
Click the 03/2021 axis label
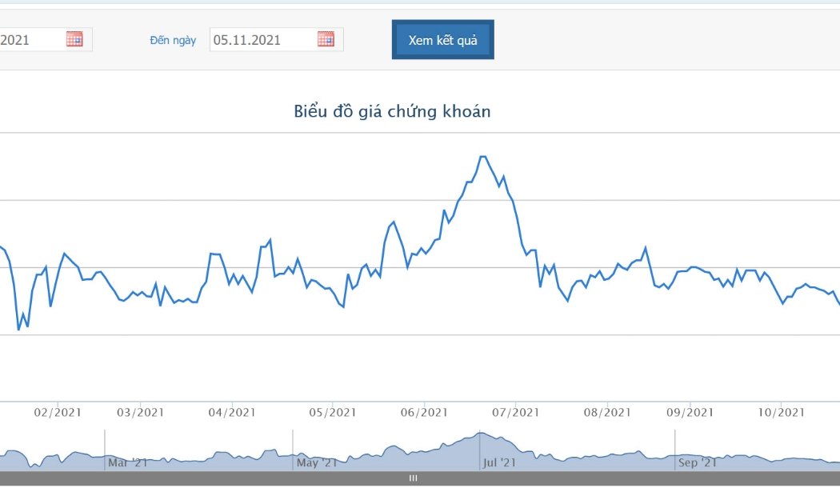[140, 413]
